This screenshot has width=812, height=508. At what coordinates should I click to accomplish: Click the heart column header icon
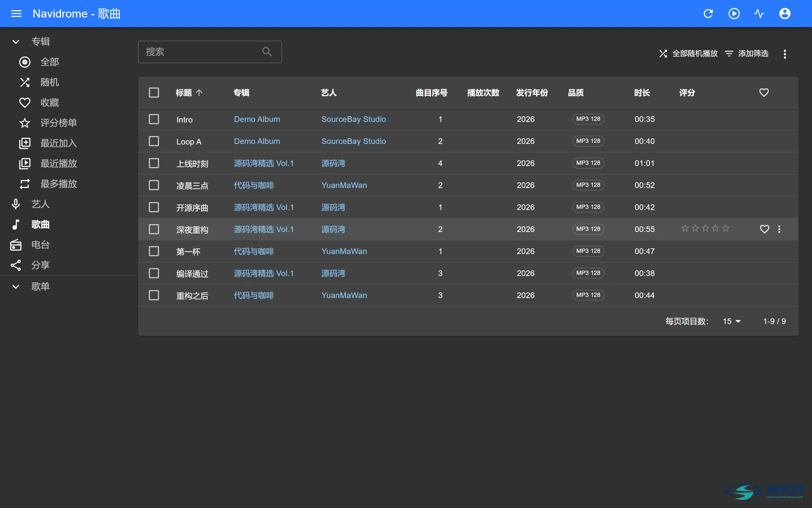[x=764, y=92]
